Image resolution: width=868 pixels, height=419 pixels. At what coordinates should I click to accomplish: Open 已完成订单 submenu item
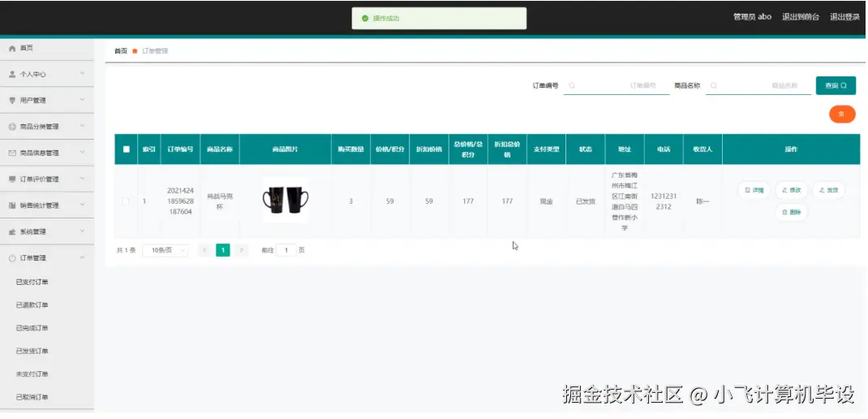[x=32, y=328]
